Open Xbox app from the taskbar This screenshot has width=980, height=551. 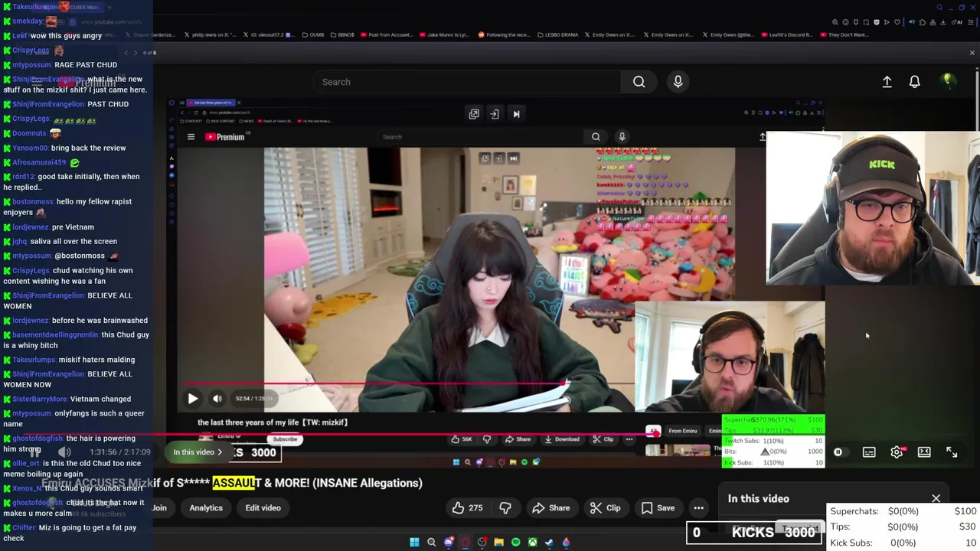point(533,542)
